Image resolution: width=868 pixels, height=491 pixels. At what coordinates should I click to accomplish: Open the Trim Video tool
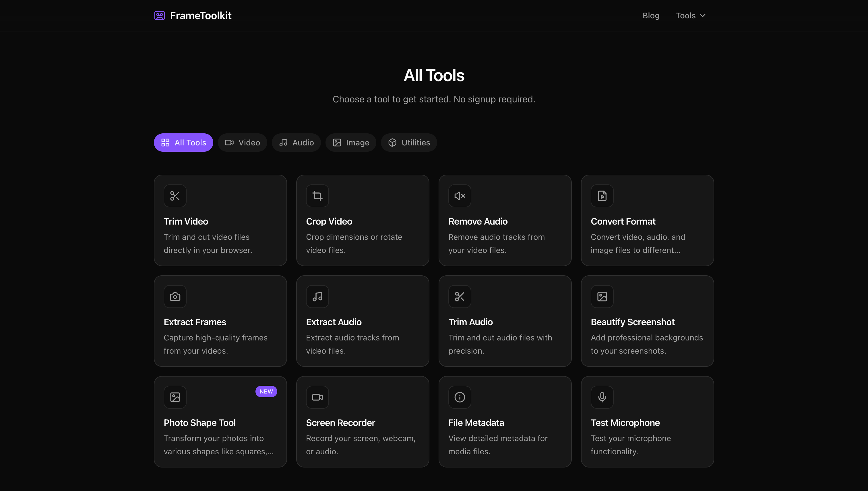click(220, 220)
